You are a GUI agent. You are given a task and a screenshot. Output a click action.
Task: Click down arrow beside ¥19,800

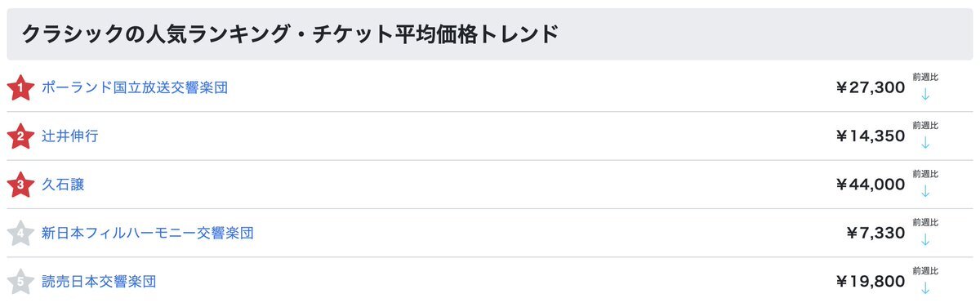tap(925, 288)
